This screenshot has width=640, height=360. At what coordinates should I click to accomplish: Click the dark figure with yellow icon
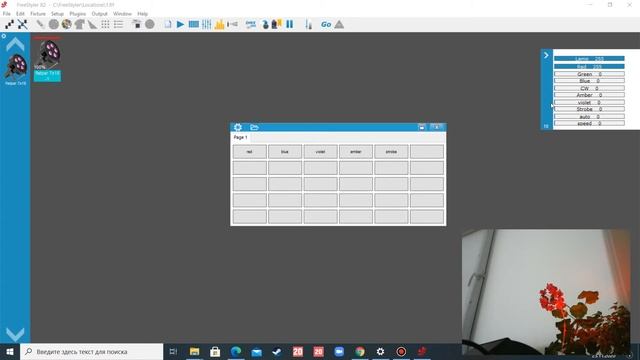pyautogui.click(x=277, y=24)
